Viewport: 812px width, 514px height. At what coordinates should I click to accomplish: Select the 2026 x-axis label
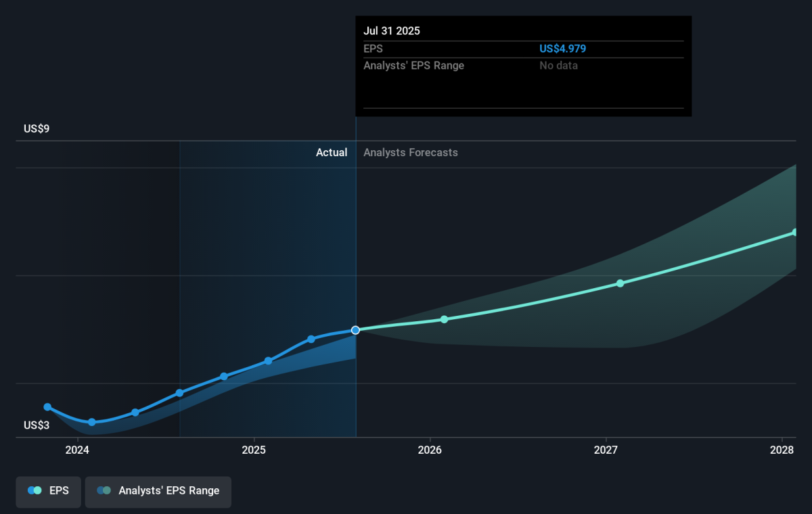click(430, 450)
